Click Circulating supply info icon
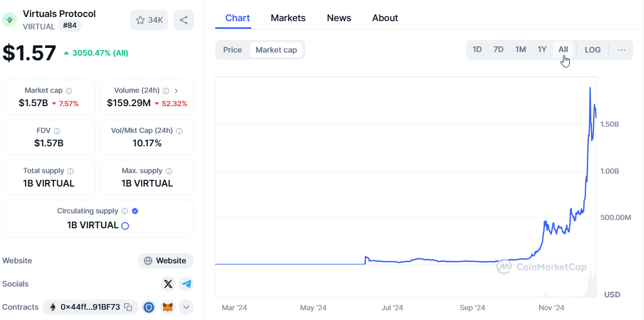The image size is (644, 320). [124, 211]
